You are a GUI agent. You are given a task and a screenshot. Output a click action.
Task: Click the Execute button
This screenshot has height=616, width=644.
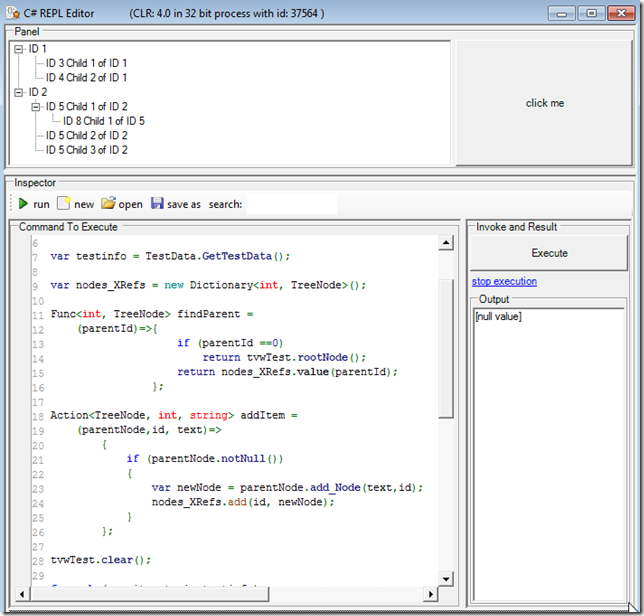(549, 253)
